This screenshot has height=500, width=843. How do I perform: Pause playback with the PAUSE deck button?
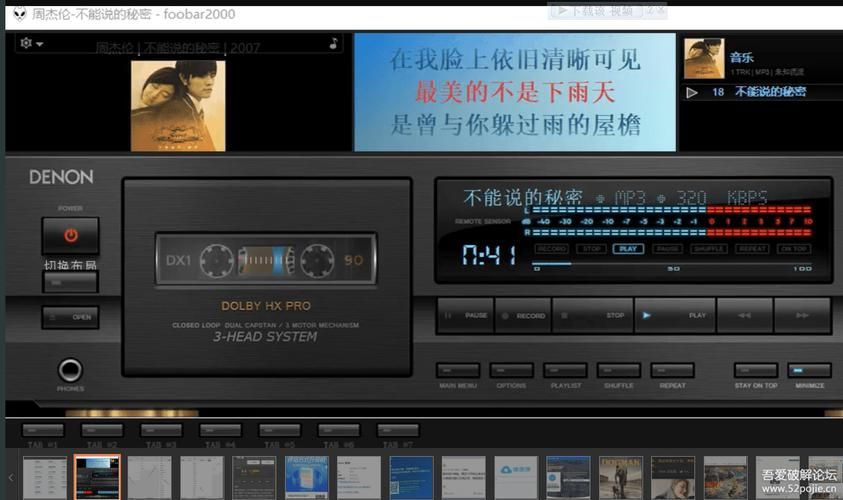(x=466, y=316)
